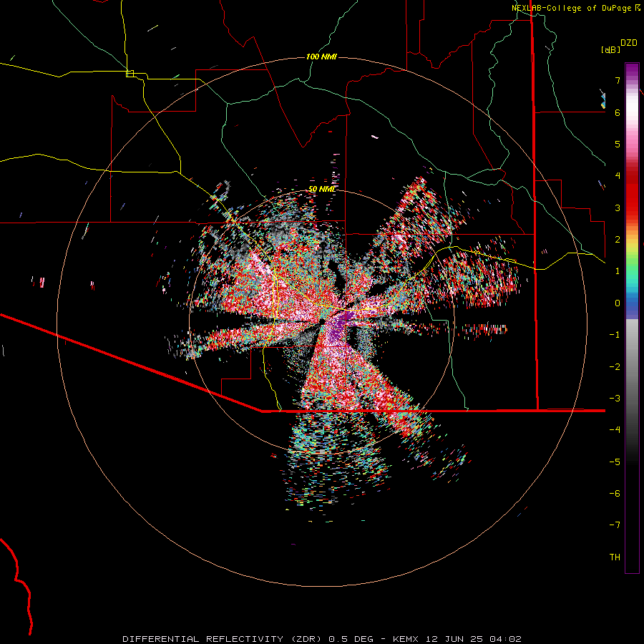
Task: Click the scale value 1
Action: coord(618,271)
